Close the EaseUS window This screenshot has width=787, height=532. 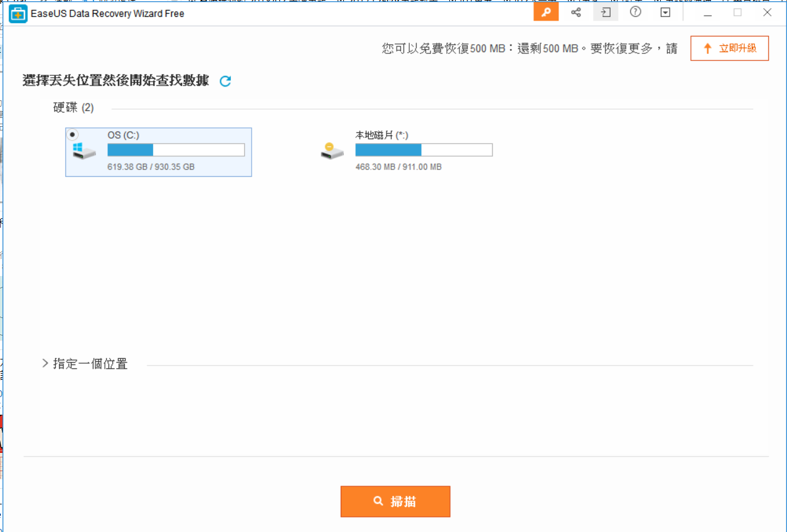pos(767,12)
